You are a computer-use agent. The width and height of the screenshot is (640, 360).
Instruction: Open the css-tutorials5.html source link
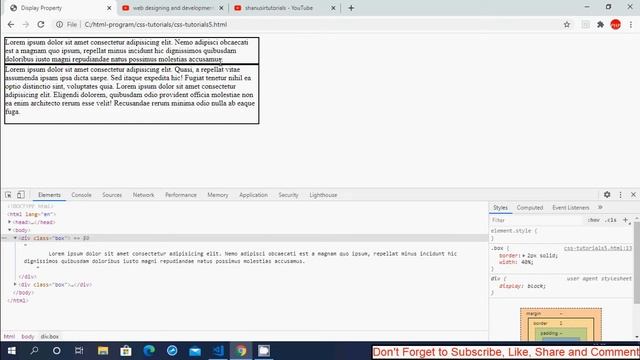598,248
